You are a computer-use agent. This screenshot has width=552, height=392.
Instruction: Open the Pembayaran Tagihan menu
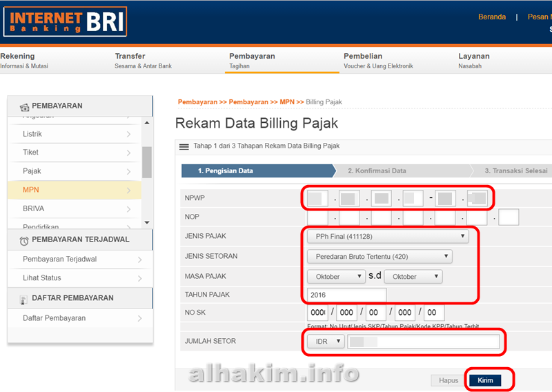pyautogui.click(x=252, y=61)
